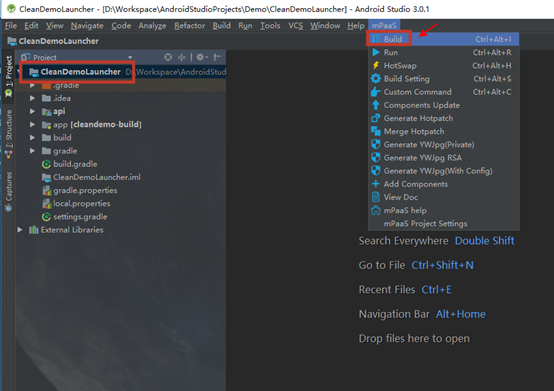Screen dimensions: 554x391
Task: Expand the api module folder
Action: tap(32, 111)
